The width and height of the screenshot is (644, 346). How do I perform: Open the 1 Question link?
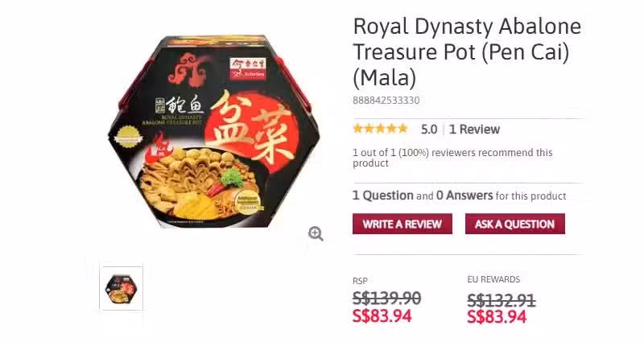pos(383,196)
